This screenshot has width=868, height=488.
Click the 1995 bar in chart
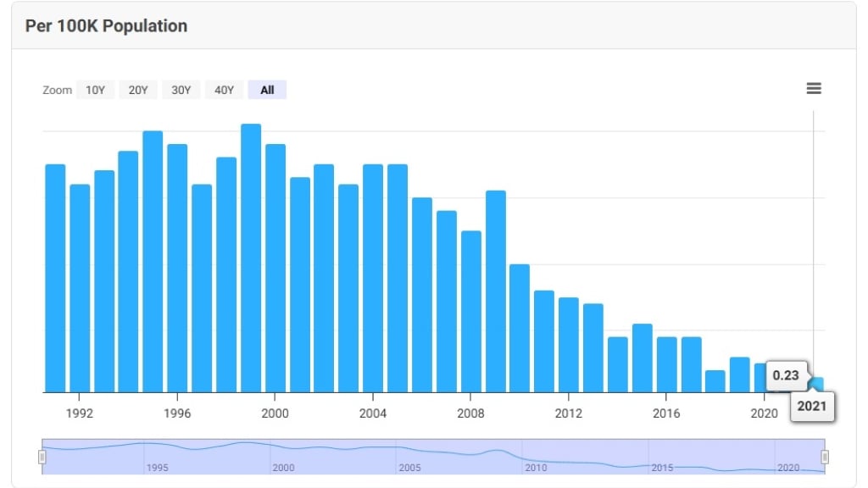pyautogui.click(x=153, y=262)
